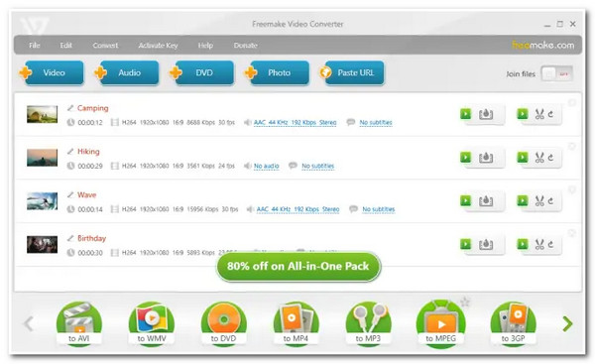Click the flame icon in the Birthday row
The width and height of the screenshot is (595, 364).
click(x=486, y=244)
